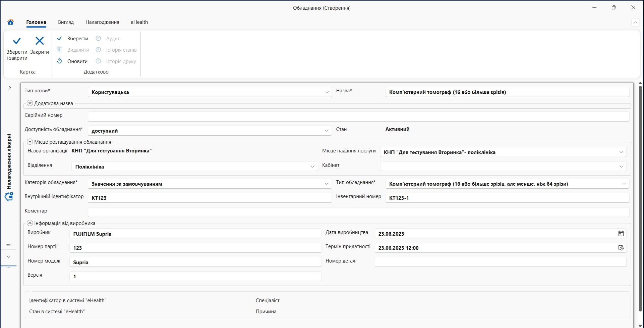Switch to the Вигляд ribbon tab
The height and width of the screenshot is (328, 644).
tap(66, 22)
